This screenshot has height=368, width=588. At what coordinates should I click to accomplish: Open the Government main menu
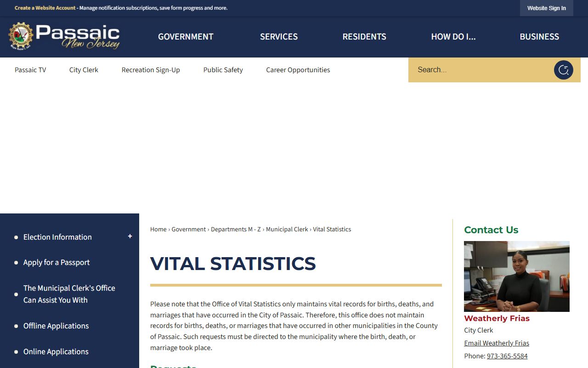tap(186, 37)
